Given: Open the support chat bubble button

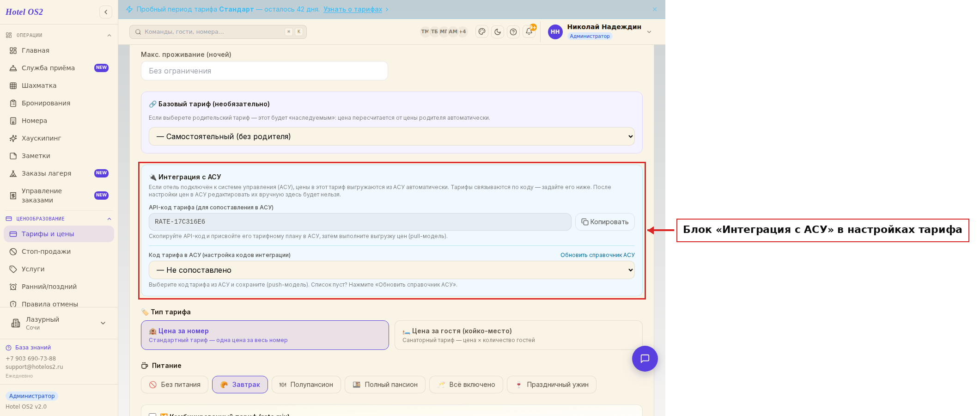Looking at the screenshot, I should (645, 359).
